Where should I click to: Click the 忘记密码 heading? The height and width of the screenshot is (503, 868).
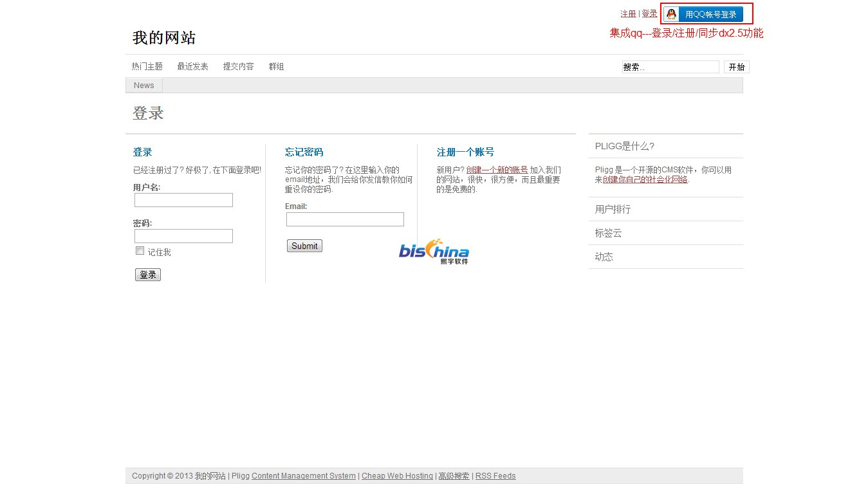(304, 152)
